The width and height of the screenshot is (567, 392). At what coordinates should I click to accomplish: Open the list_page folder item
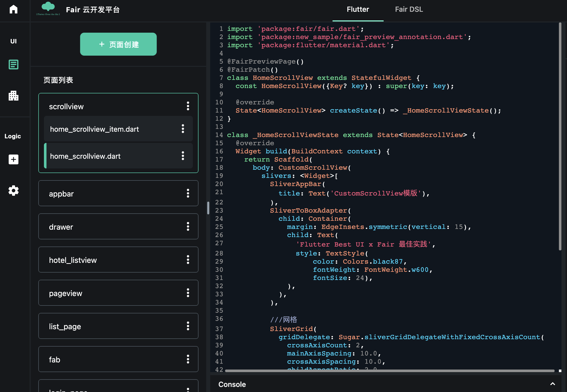click(x=65, y=326)
